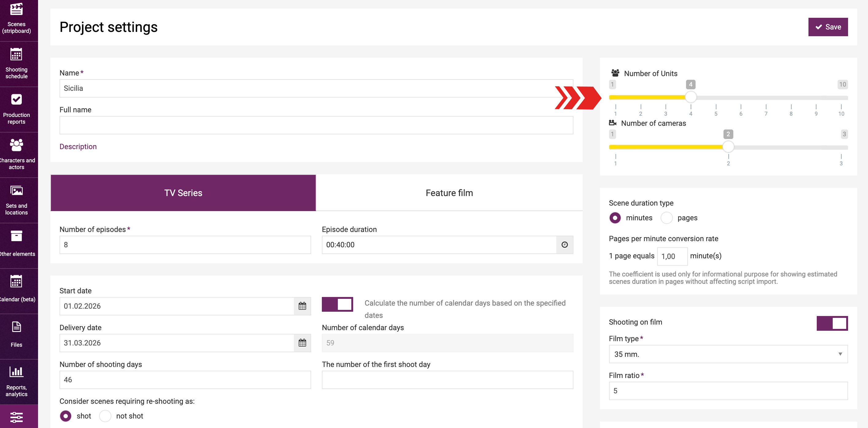Select pages as scene duration type
The height and width of the screenshot is (428, 868).
tap(666, 218)
